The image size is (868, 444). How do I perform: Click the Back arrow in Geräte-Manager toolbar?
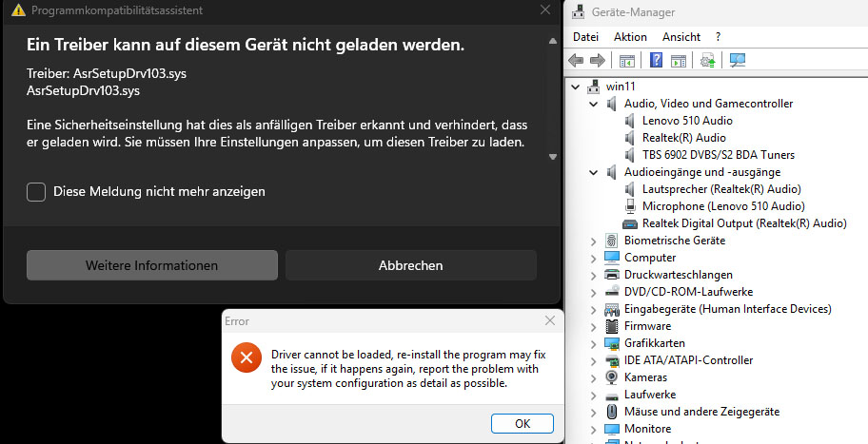(x=576, y=60)
